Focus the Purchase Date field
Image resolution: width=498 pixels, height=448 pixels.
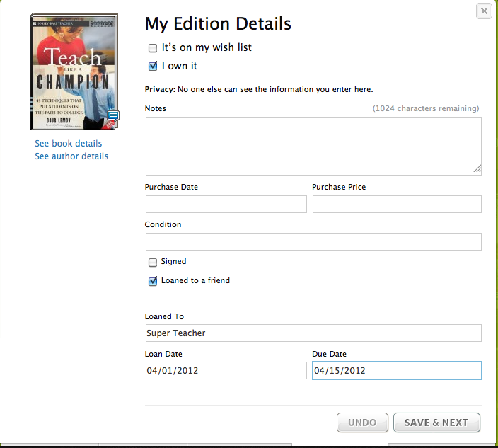point(226,204)
